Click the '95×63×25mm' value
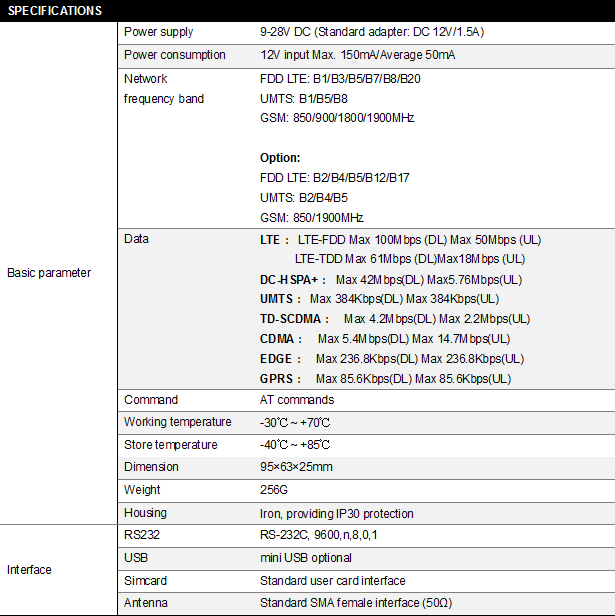Viewport: 615px width, 616px height. 296,467
